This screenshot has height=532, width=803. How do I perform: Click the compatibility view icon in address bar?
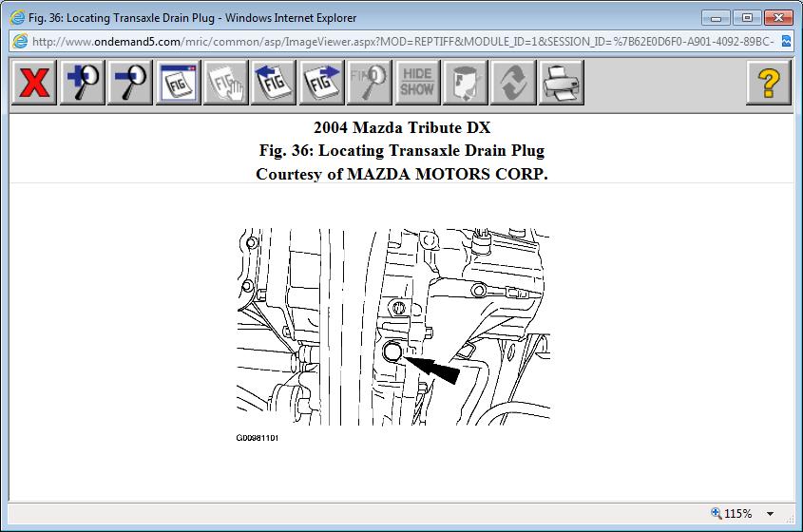[786, 42]
